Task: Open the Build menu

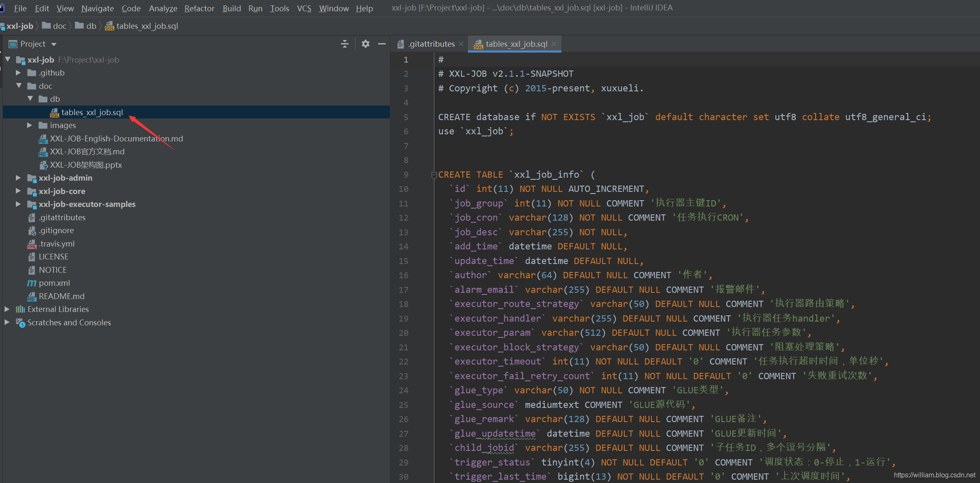Action: (x=232, y=8)
